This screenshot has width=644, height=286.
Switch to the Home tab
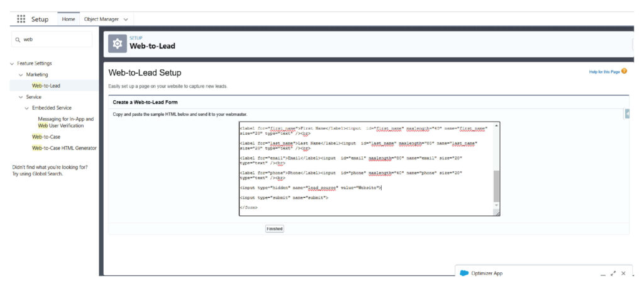click(68, 20)
